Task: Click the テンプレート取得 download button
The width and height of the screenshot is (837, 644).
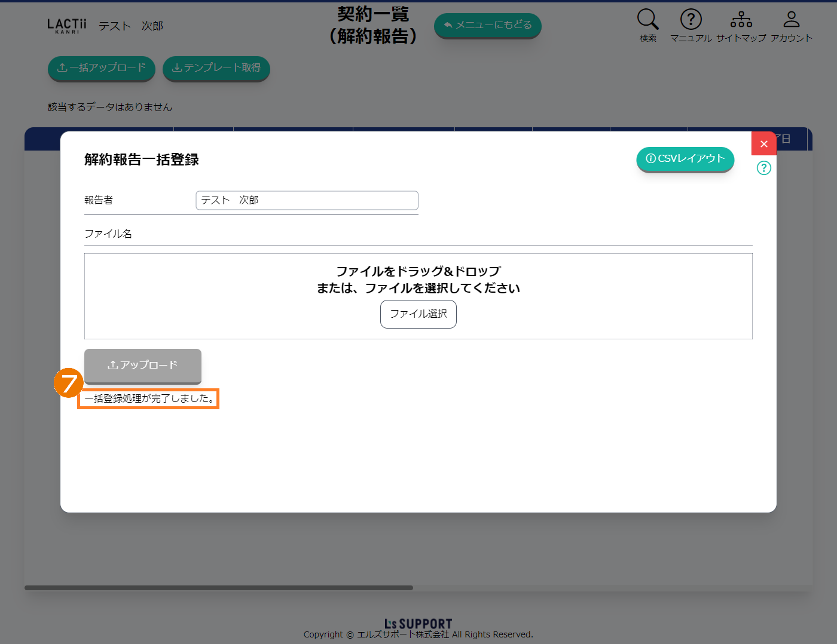Action: tap(216, 68)
